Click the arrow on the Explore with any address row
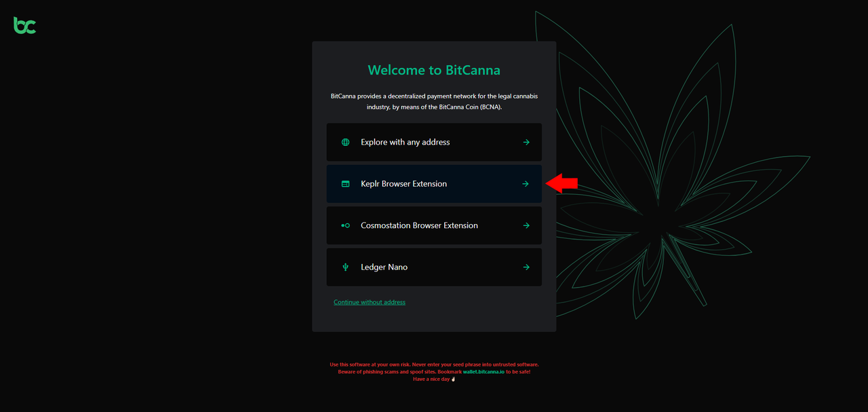 click(x=526, y=143)
